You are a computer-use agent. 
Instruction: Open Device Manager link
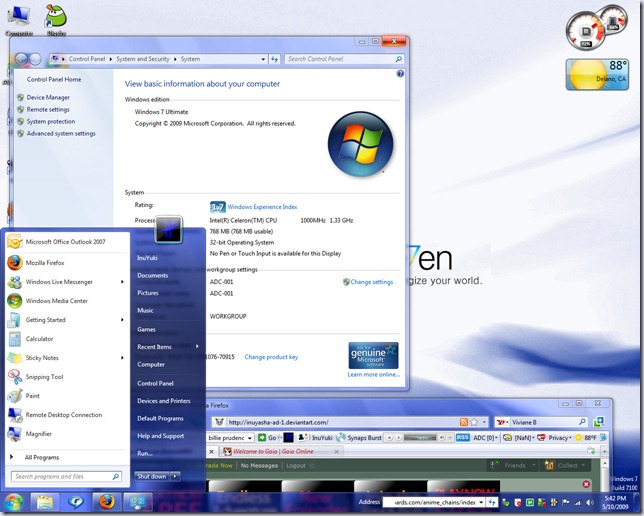[x=48, y=97]
